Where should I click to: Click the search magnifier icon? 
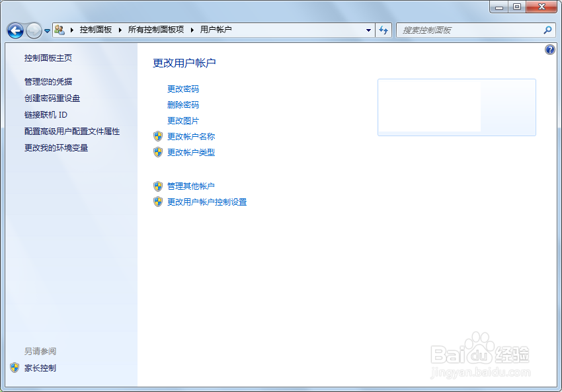547,30
